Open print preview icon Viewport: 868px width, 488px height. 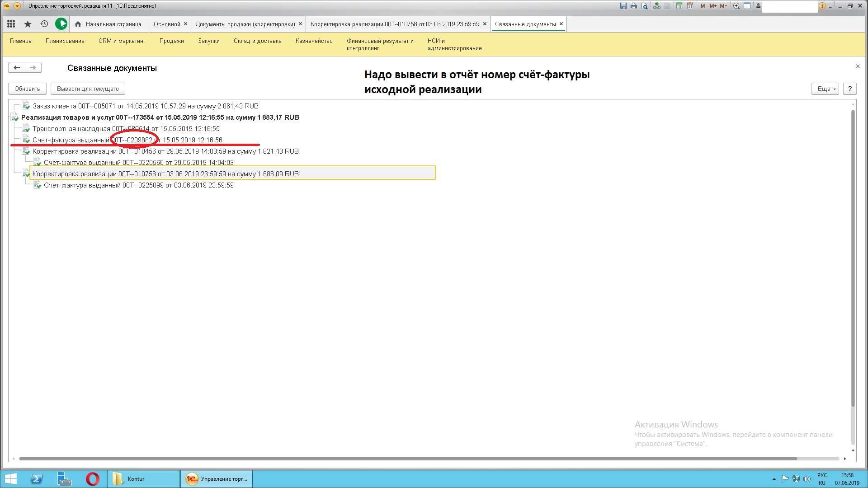tap(644, 6)
